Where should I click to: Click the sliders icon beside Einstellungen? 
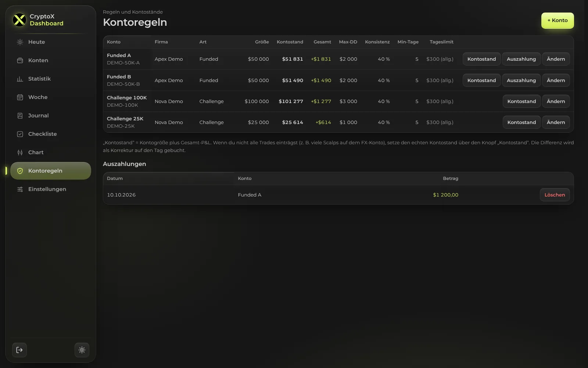pyautogui.click(x=20, y=189)
